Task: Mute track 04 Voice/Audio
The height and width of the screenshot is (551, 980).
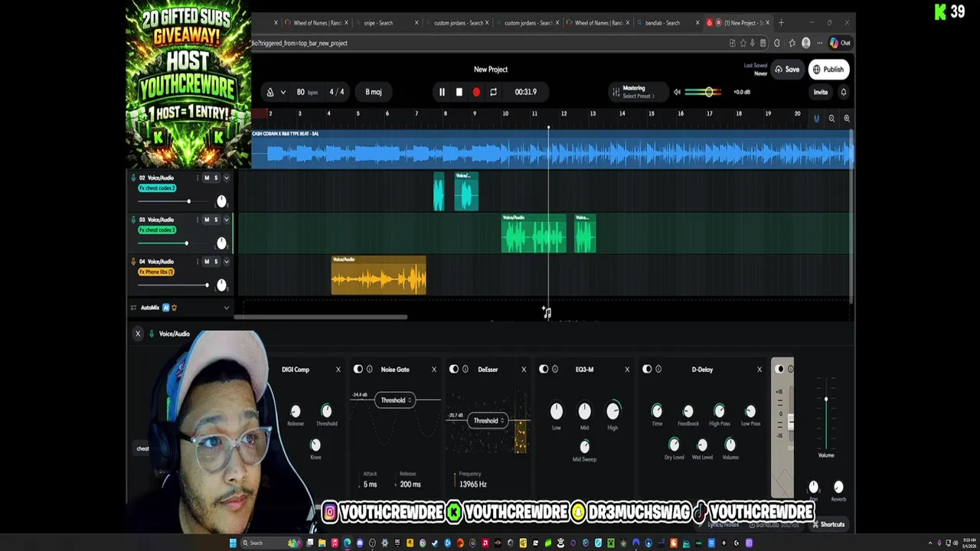Action: [x=206, y=262]
